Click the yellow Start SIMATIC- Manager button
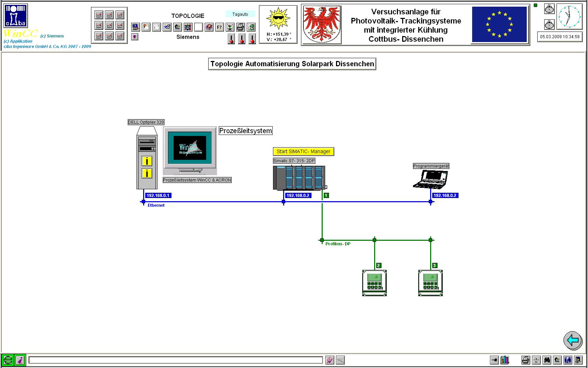 click(x=303, y=151)
